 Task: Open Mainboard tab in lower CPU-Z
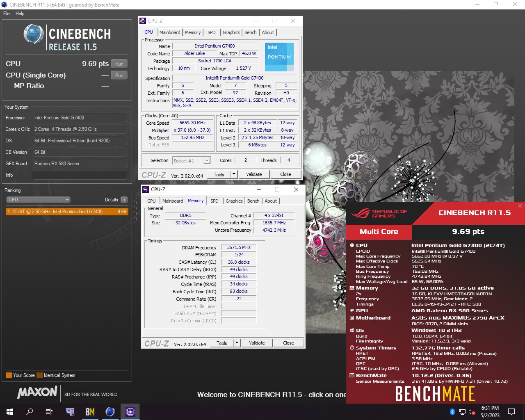[x=173, y=201]
